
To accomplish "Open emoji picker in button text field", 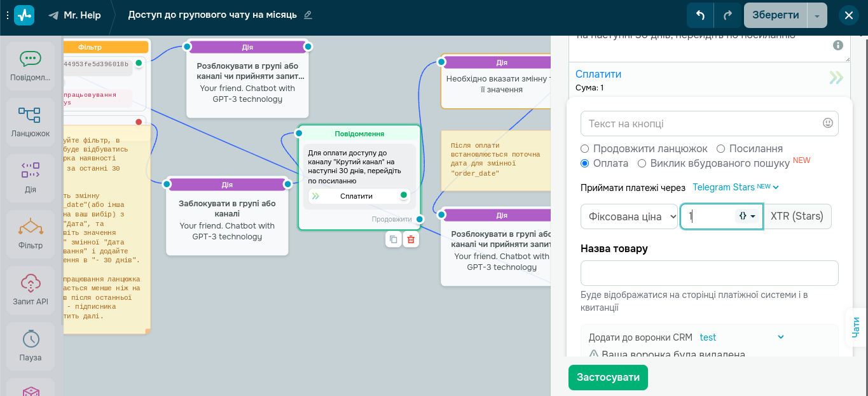I will (x=827, y=123).
